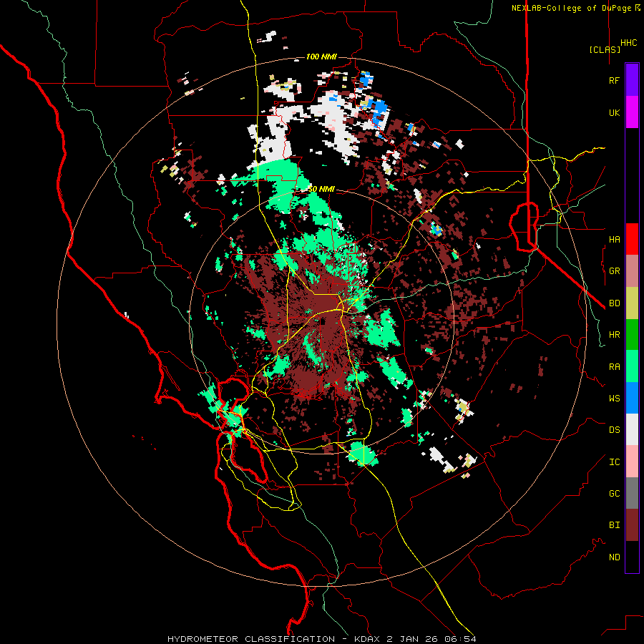
Task: Click the radar site center black square
Action: pos(323,322)
